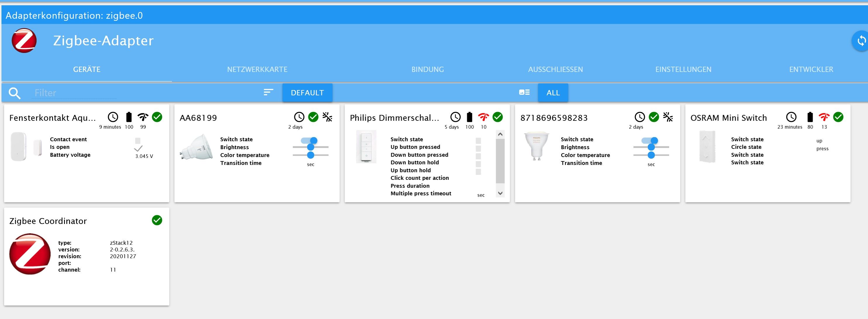Go to the BINDUNG tab

(427, 69)
